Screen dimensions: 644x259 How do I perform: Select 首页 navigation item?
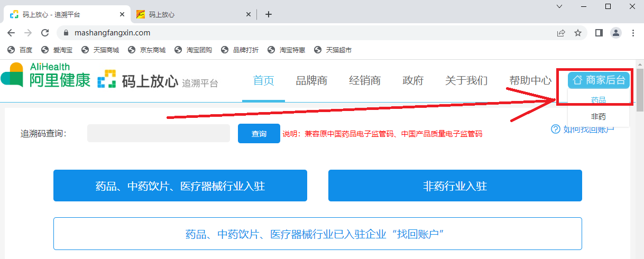263,81
